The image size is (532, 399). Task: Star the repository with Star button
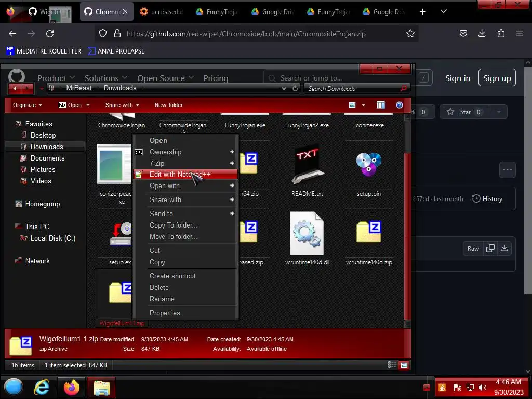(464, 112)
